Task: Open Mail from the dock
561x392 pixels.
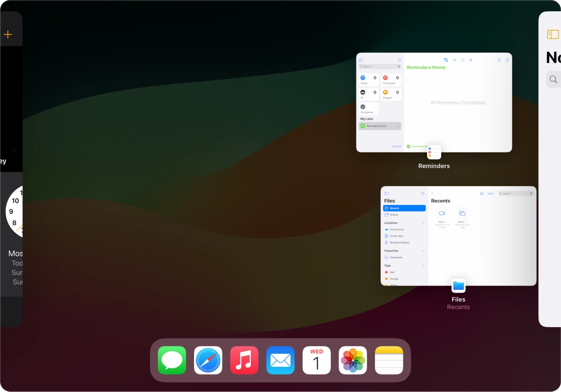Action: (x=280, y=360)
